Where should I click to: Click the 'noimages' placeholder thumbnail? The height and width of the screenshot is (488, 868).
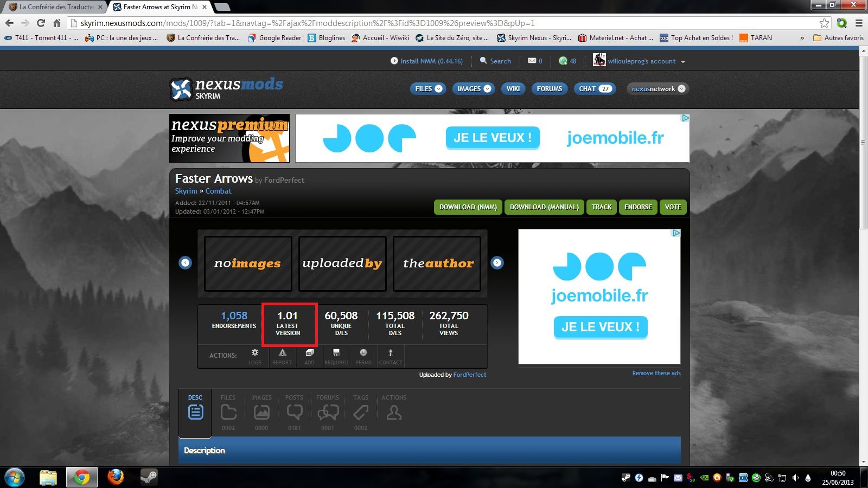pyautogui.click(x=248, y=264)
